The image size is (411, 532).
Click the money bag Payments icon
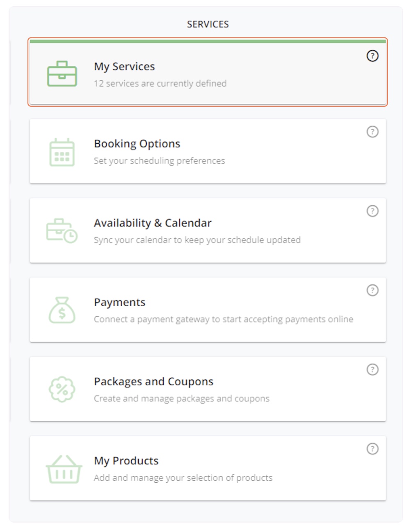[x=62, y=310]
